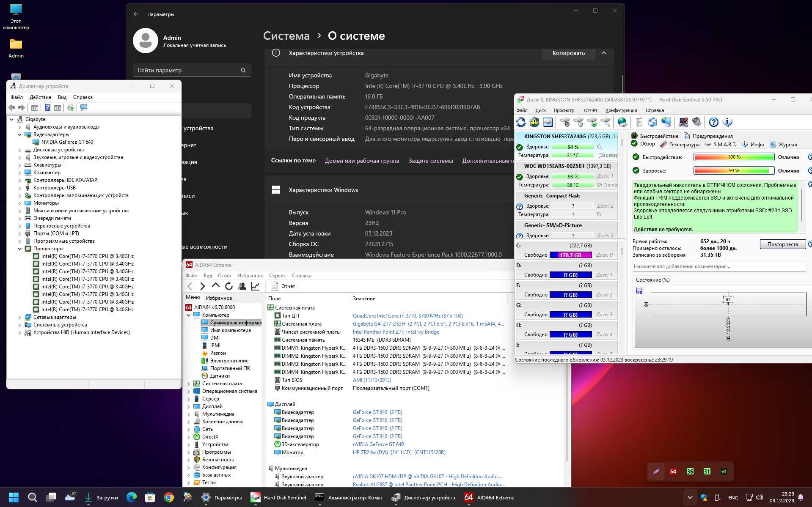Click the disk information icon in Hard Disk Sentinel toolbar
This screenshot has width=812, height=507.
(x=548, y=122)
